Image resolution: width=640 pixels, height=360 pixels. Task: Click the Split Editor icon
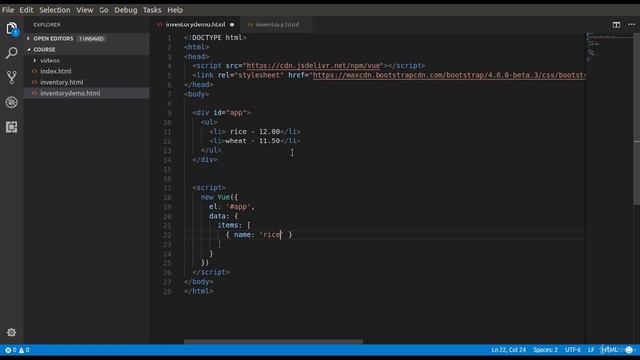[x=616, y=25]
